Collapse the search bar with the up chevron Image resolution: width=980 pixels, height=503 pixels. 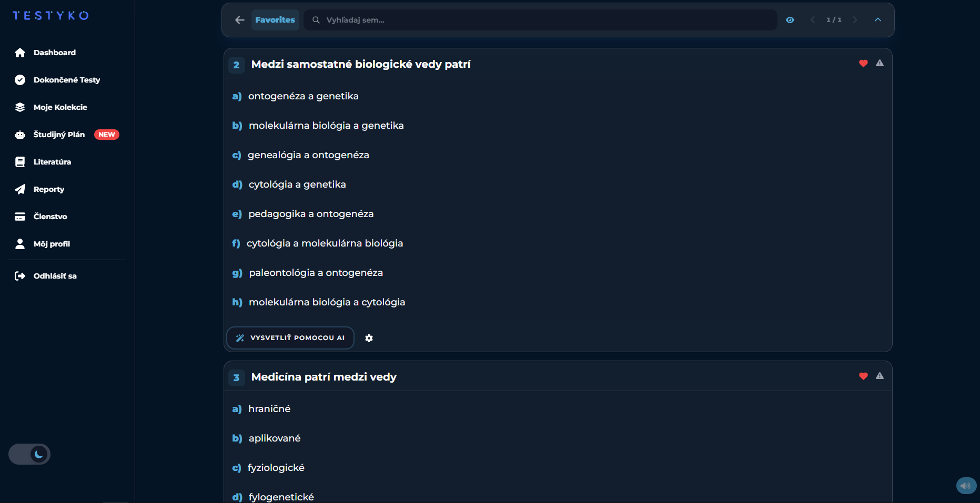pyautogui.click(x=877, y=20)
